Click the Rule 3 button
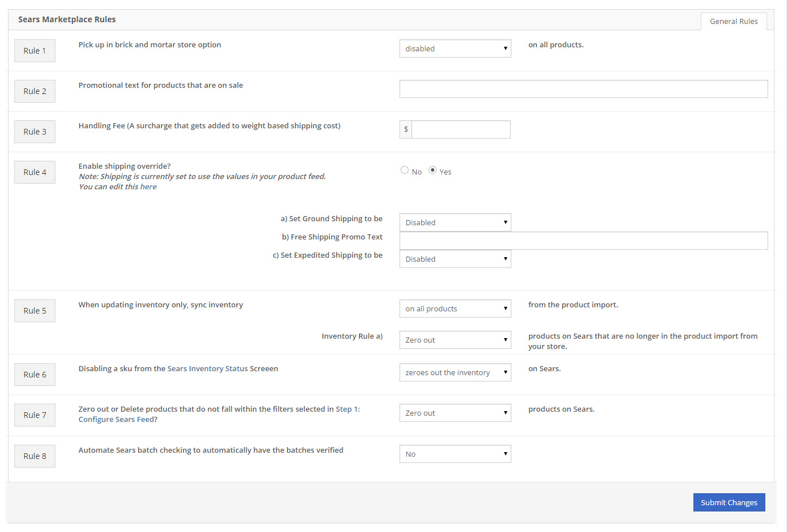The image size is (787, 532). coord(35,132)
